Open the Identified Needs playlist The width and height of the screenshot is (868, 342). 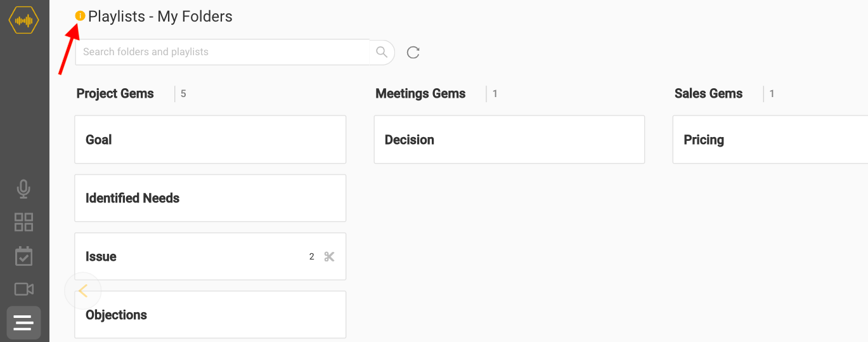210,198
